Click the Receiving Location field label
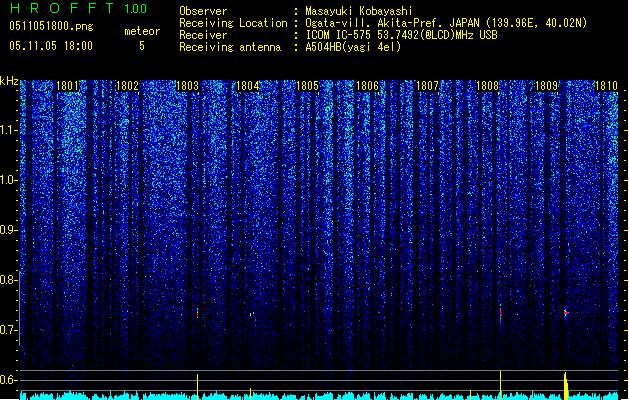629x400 pixels. (x=233, y=23)
